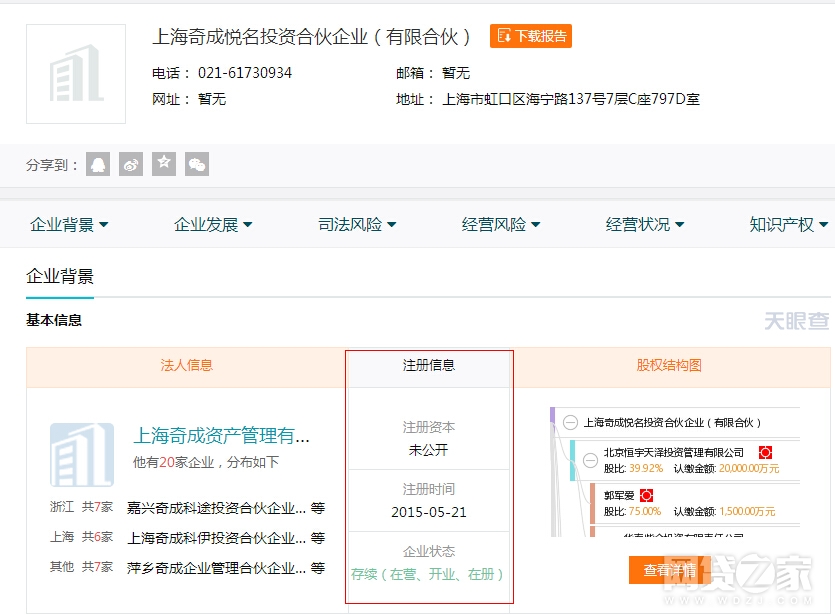This screenshot has height=615, width=835.
Task: Click the company logo placeholder image
Action: coord(76,74)
